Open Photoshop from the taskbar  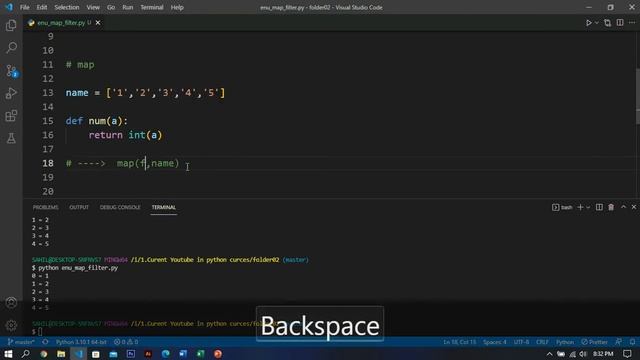pos(131,353)
